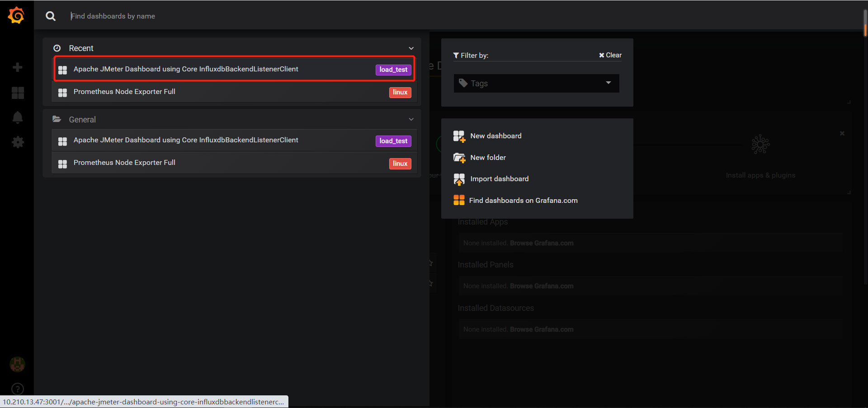The image size is (868, 408).
Task: Filter by linux tag in the Recent list
Action: click(x=400, y=92)
